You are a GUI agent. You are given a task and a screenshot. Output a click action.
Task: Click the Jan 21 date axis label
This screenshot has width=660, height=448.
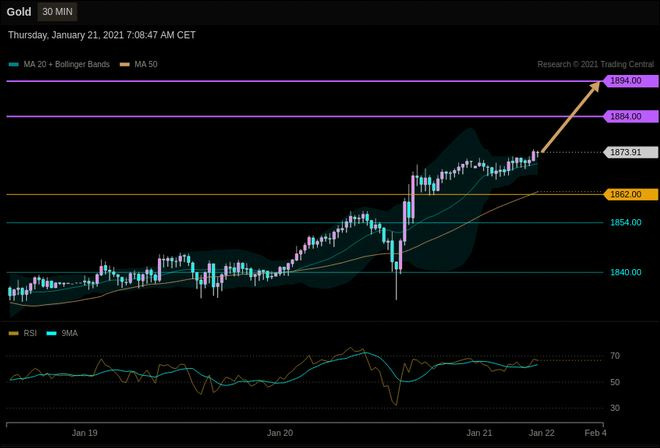[x=479, y=433]
